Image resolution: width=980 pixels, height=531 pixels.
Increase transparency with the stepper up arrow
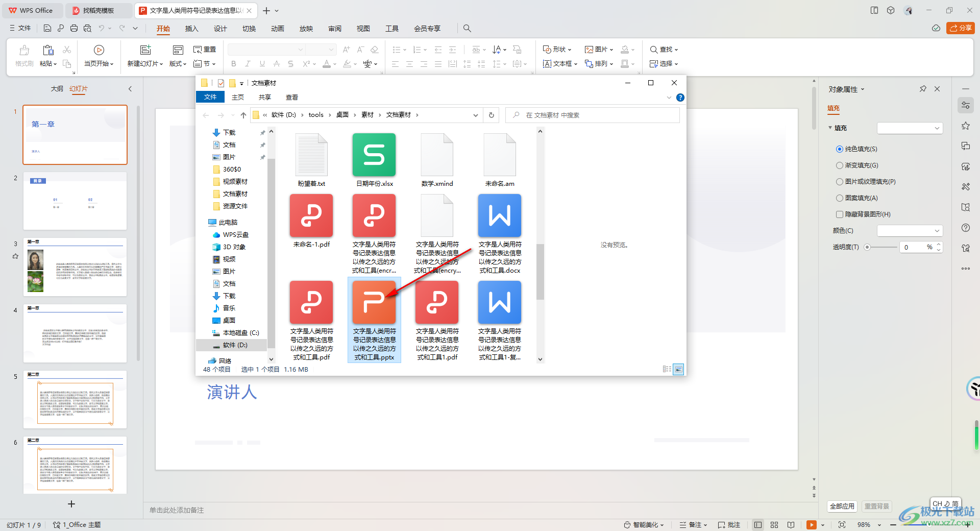click(x=939, y=245)
